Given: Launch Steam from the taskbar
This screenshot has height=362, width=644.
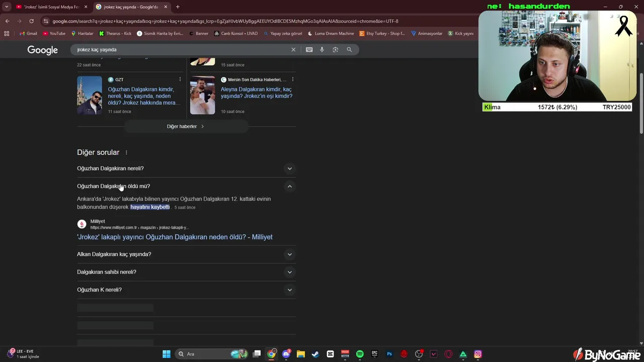Looking at the screenshot, I should [315, 354].
